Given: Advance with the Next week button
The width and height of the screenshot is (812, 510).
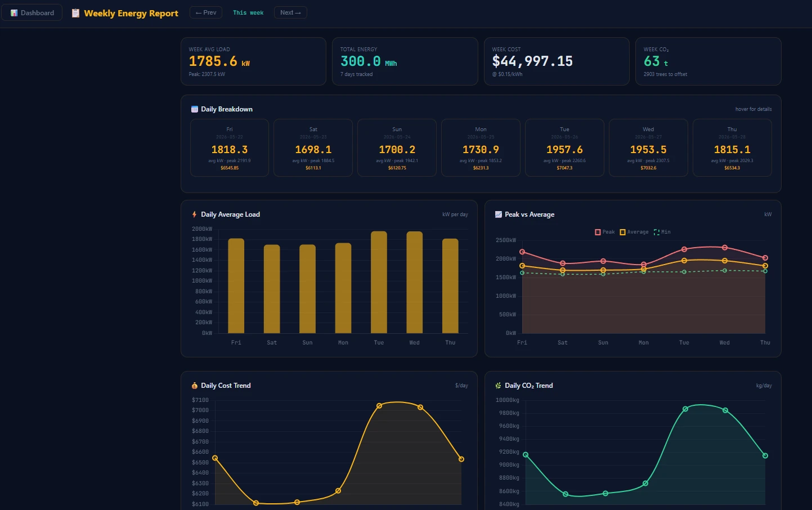Looking at the screenshot, I should [290, 12].
